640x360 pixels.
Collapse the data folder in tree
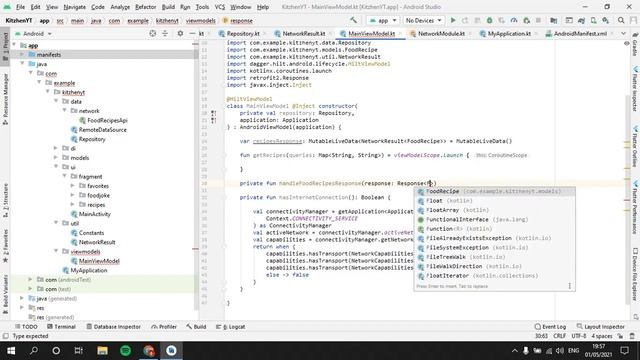[56, 101]
